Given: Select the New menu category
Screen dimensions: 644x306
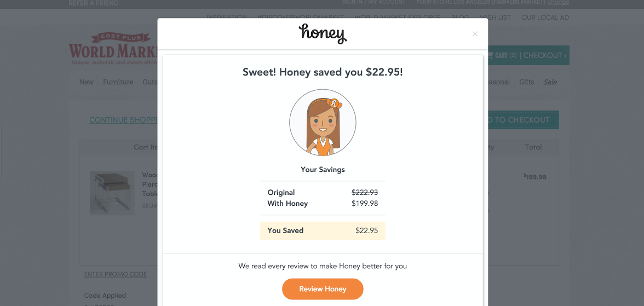Looking at the screenshot, I should pos(87,82).
